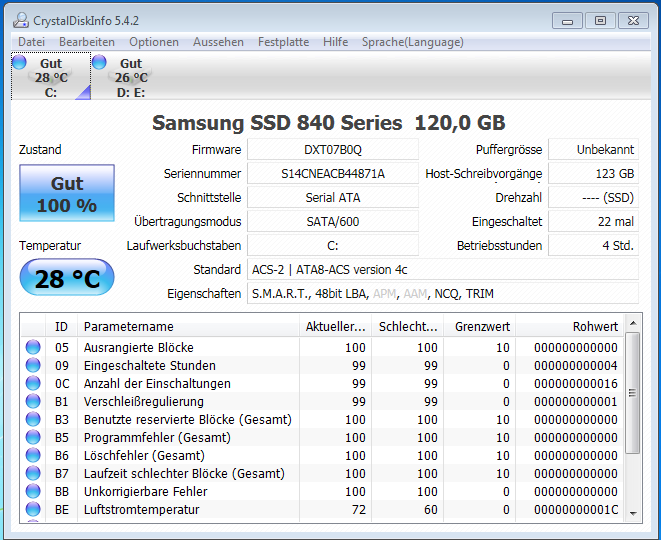Click raw value 00000000001C

click(576, 510)
